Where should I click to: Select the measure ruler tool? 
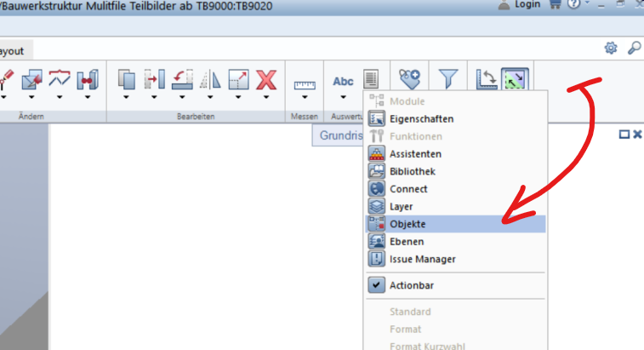pyautogui.click(x=305, y=83)
